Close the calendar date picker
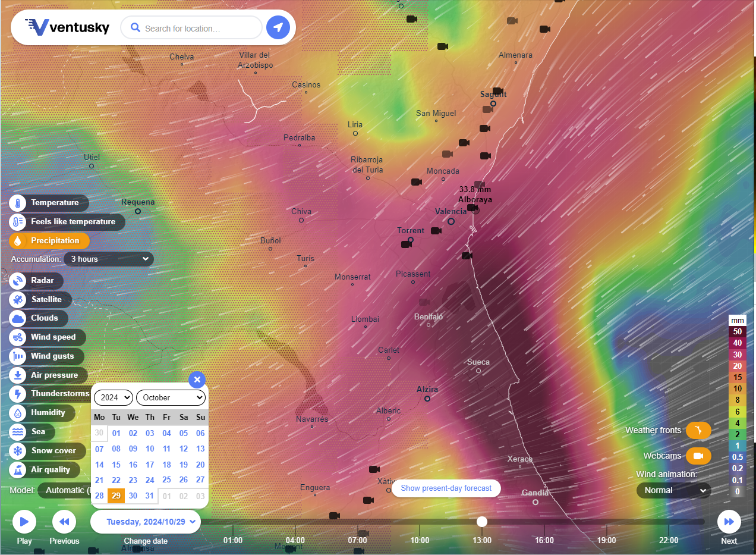Viewport: 756px width, 555px height. (197, 380)
